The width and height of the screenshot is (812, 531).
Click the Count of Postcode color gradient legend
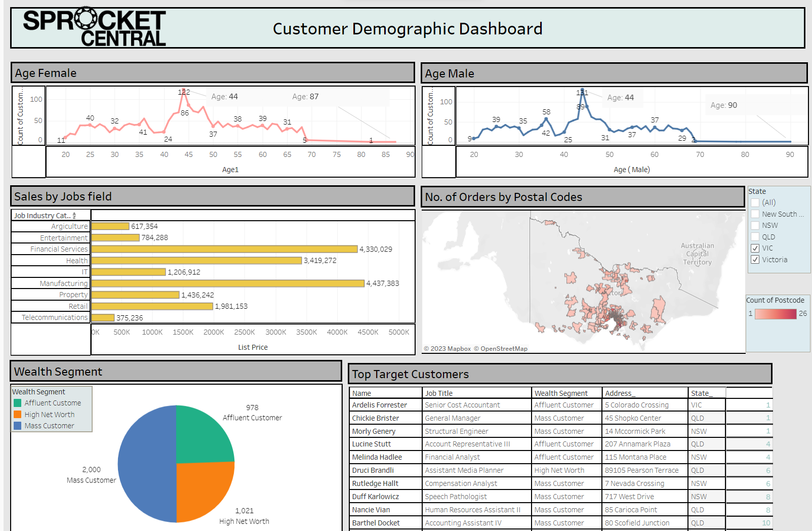point(775,314)
